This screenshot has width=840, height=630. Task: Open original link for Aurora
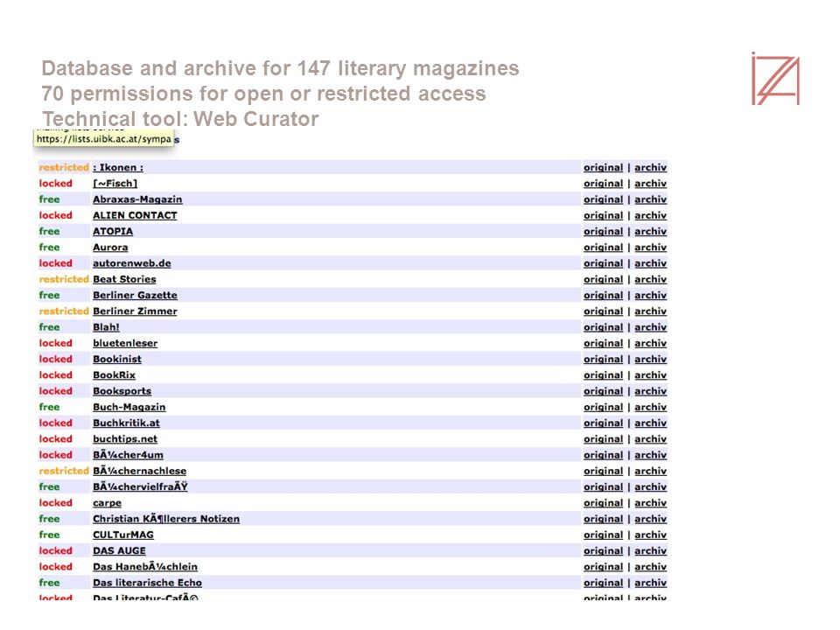point(603,248)
